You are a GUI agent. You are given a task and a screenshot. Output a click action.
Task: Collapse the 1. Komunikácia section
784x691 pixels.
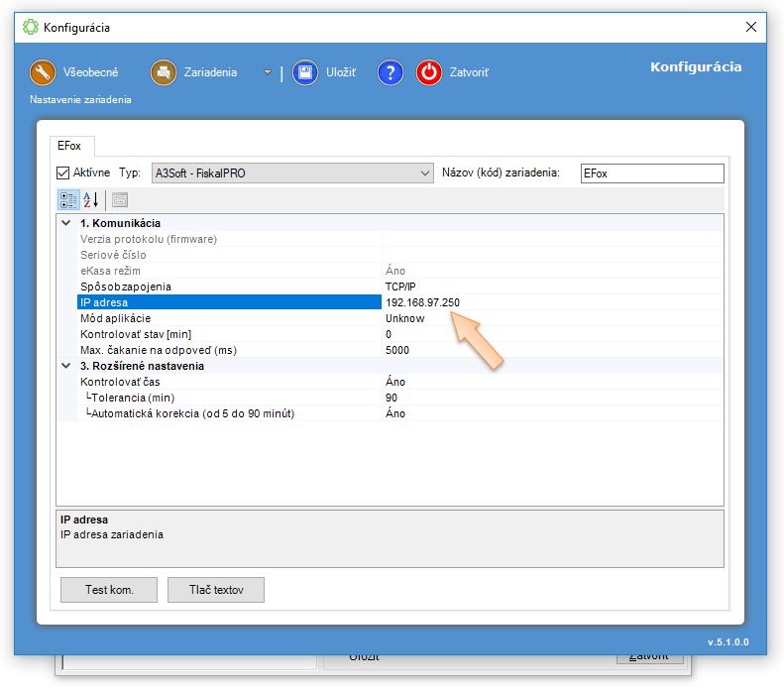65,223
